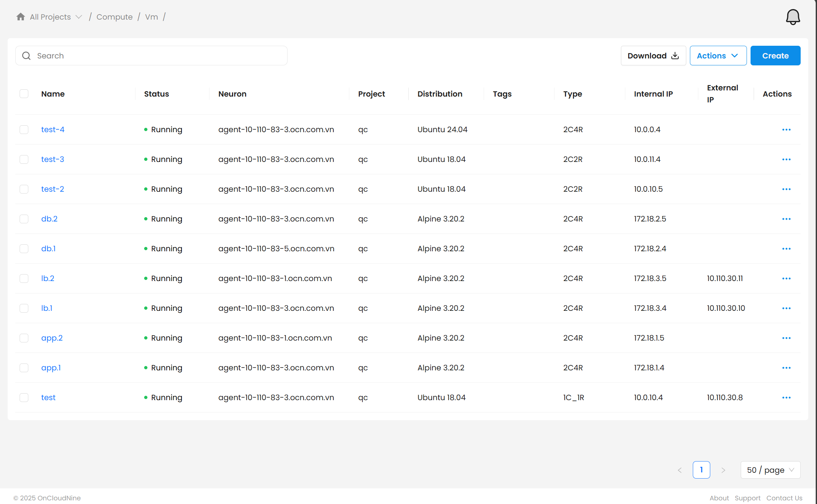This screenshot has width=817, height=504.
Task: Click the Create button
Action: pos(775,56)
